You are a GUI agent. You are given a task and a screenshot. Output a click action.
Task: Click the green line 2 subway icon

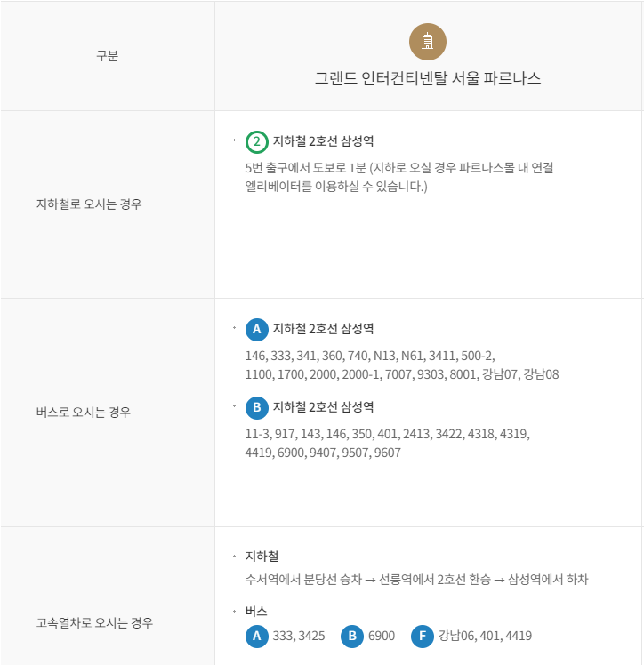[257, 141]
